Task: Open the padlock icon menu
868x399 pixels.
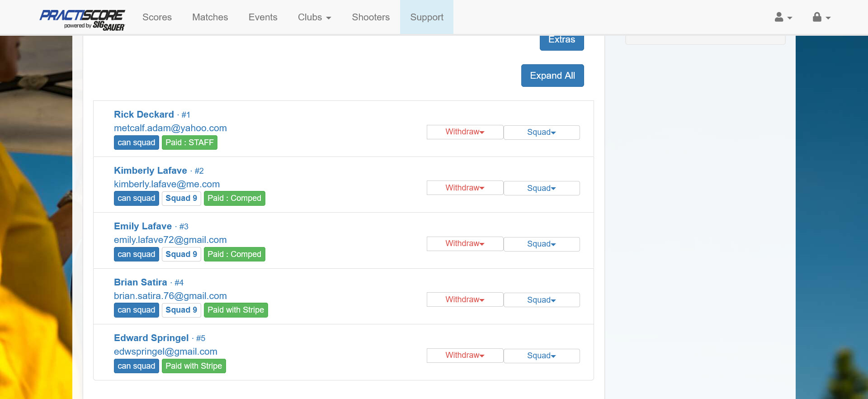Action: (821, 18)
